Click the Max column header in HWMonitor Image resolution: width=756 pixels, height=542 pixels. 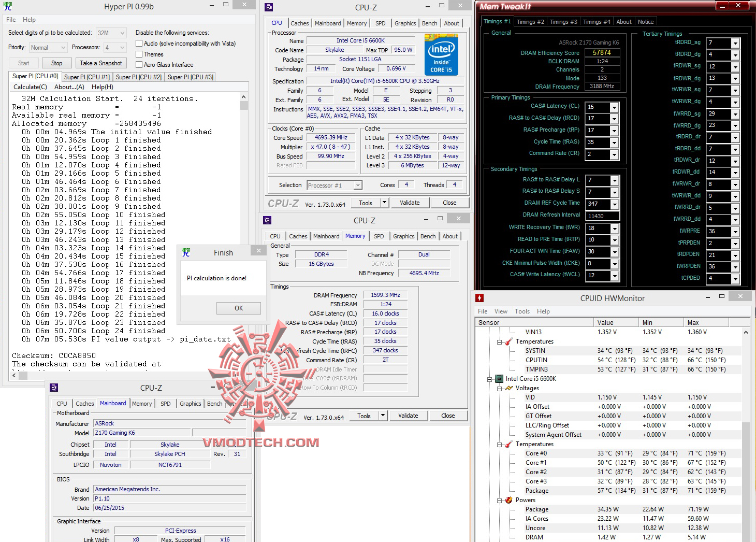click(x=707, y=322)
